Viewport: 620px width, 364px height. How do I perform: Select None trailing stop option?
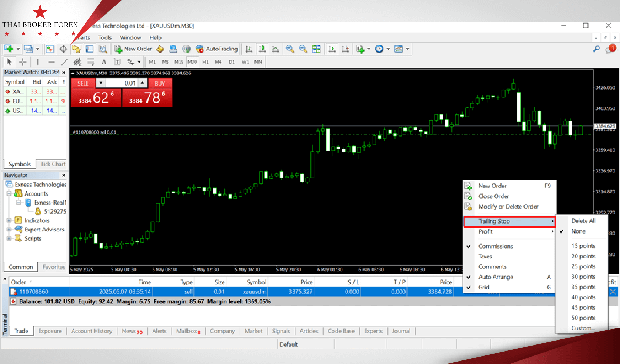tap(582, 231)
